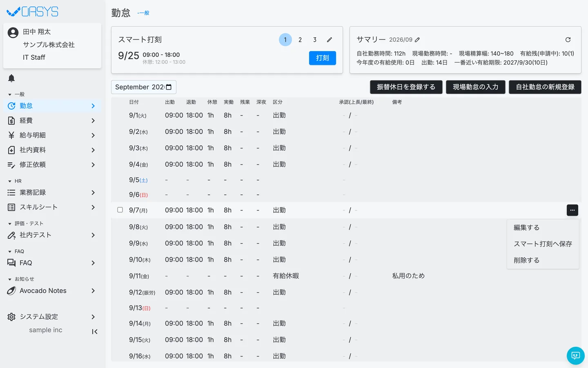This screenshot has width=588, height=368.
Task: Open the スキルシート sidebar item
Action: tap(52, 207)
